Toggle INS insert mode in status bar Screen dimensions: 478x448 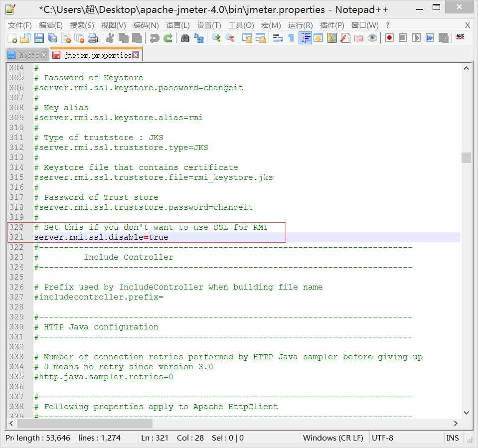(453, 438)
